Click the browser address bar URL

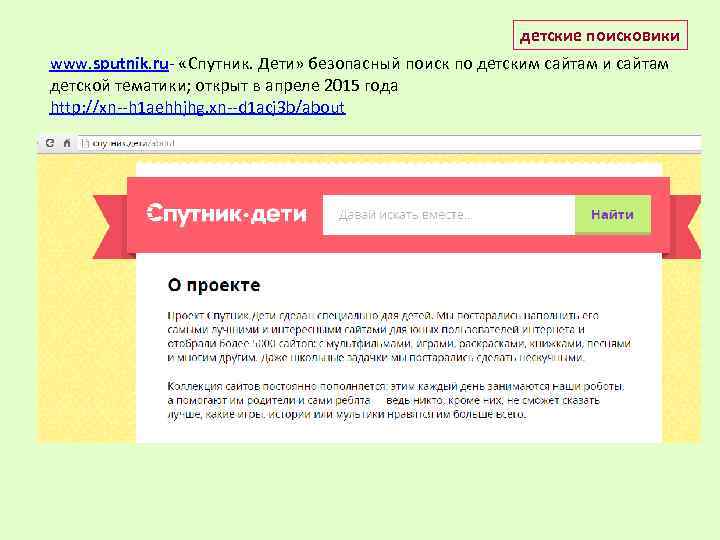click(x=133, y=143)
